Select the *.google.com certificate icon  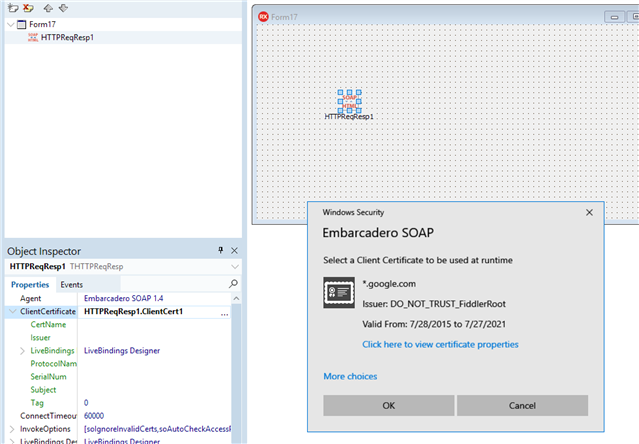339,293
